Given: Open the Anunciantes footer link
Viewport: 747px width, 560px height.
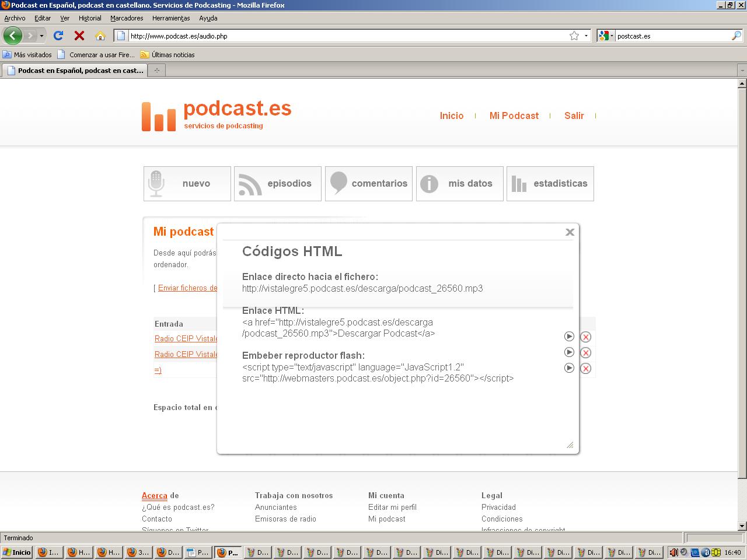Looking at the screenshot, I should 276,508.
